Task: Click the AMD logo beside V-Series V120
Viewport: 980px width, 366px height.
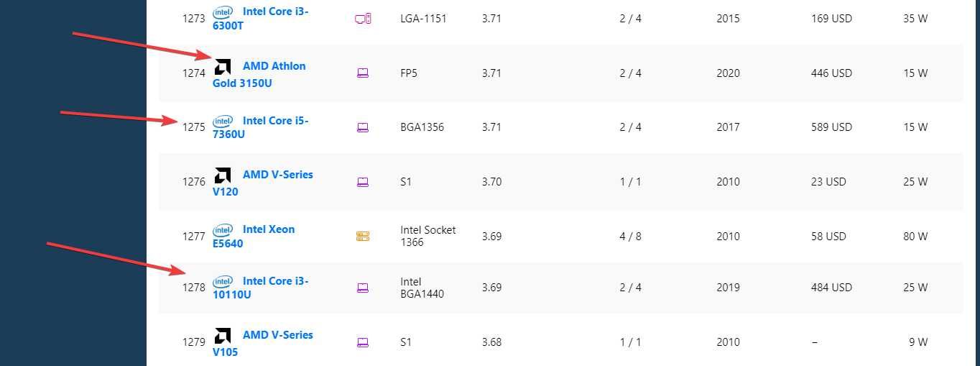Action: [x=223, y=175]
